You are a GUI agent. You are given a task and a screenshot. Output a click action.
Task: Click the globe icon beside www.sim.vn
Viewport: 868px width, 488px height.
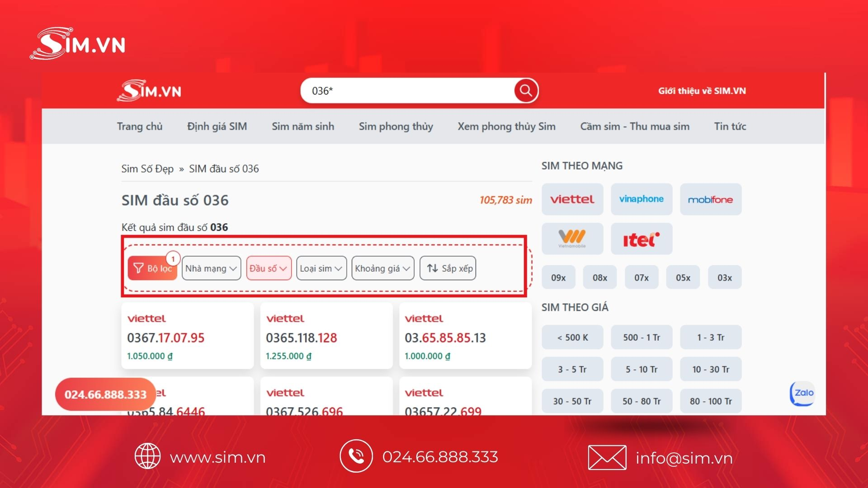pos(147,456)
